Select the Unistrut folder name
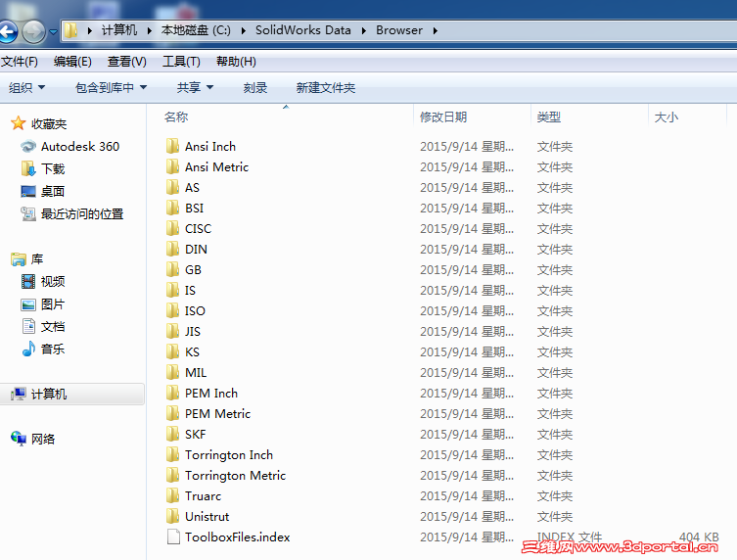737x560 pixels. tap(207, 517)
